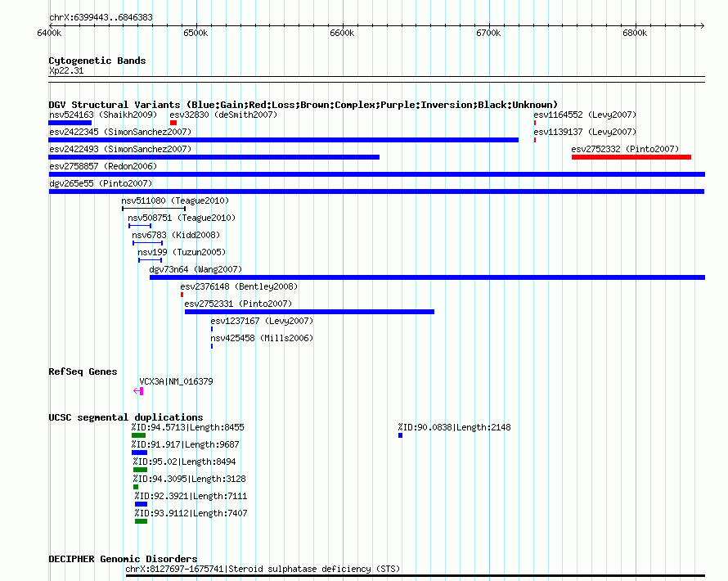
Task: Click the %ID:94.3095|Length:3128 label
Action: [190, 479]
